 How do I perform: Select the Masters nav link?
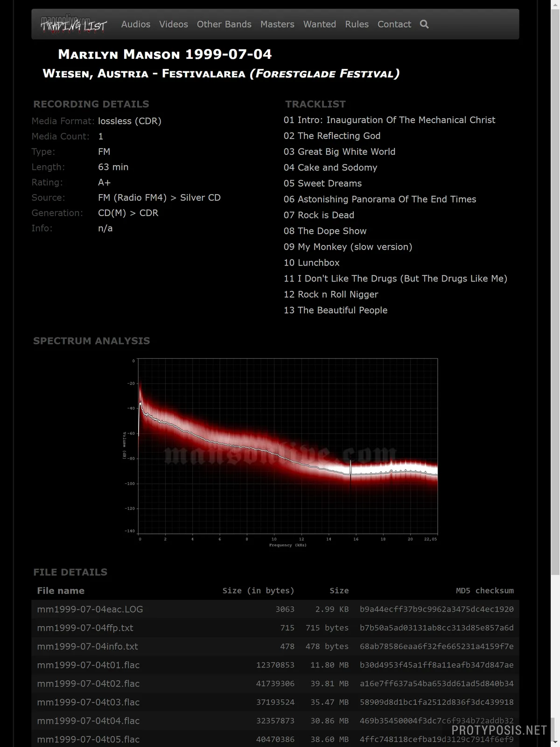pos(277,24)
